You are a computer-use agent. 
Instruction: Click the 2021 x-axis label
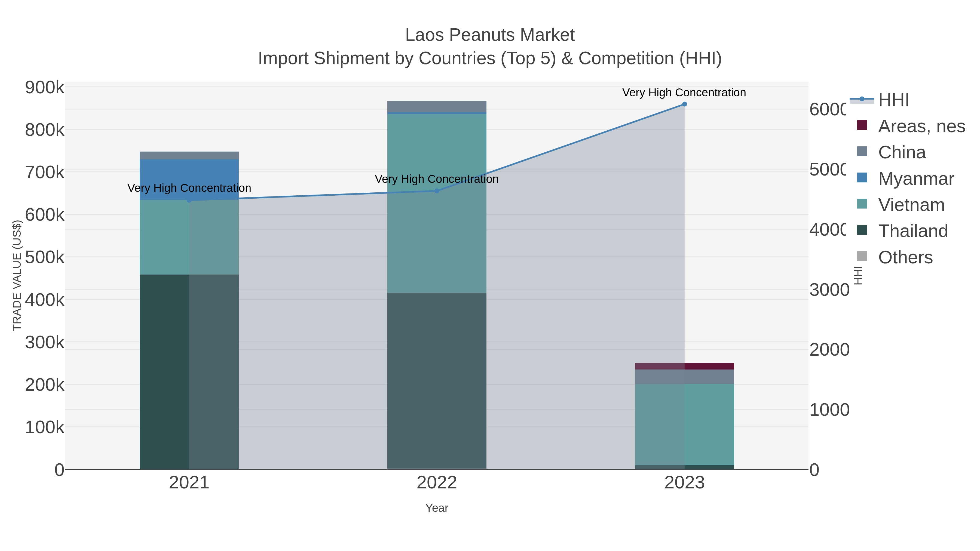189,483
